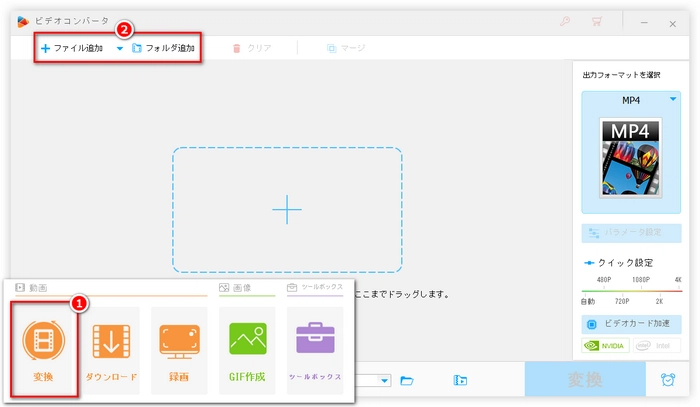This screenshot has width=700, height=407.
Task: Click the alarm clock scheduler icon
Action: click(x=667, y=380)
